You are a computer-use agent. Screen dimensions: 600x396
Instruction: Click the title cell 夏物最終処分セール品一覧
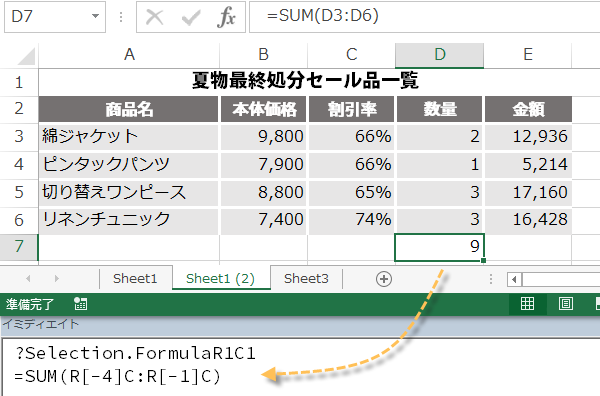[305, 82]
